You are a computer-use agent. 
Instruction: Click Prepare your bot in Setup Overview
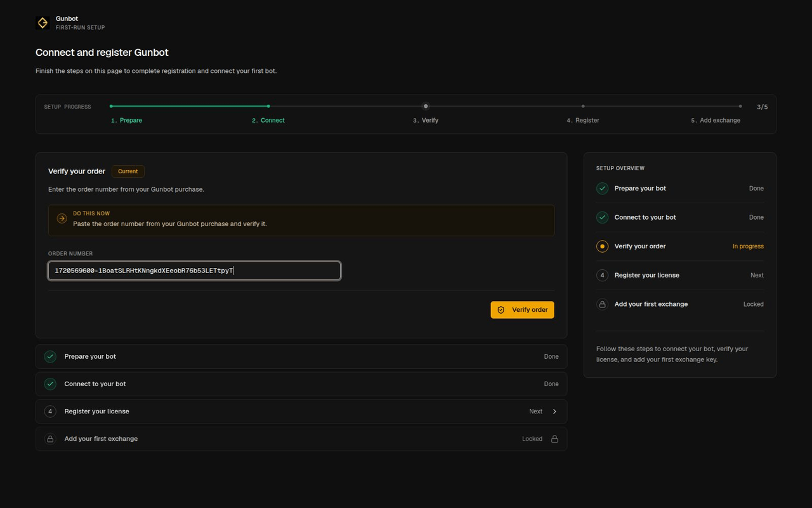[x=640, y=189]
